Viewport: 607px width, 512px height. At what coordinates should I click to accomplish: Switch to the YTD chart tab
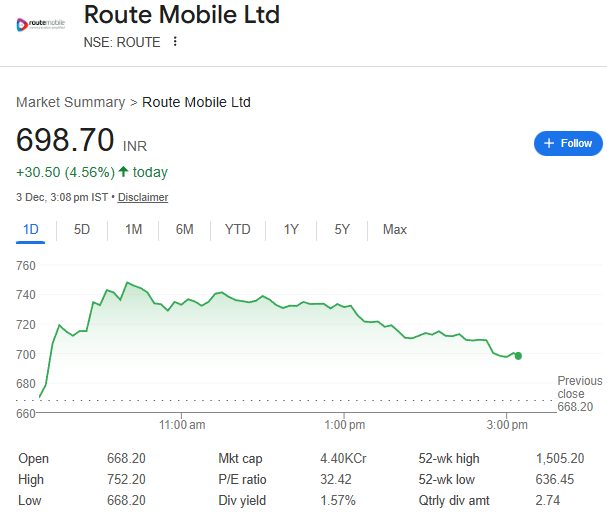(x=238, y=230)
